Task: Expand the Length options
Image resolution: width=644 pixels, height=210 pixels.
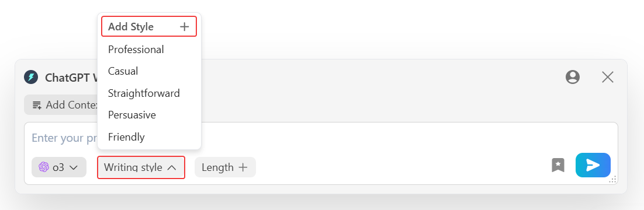Action: [225, 167]
